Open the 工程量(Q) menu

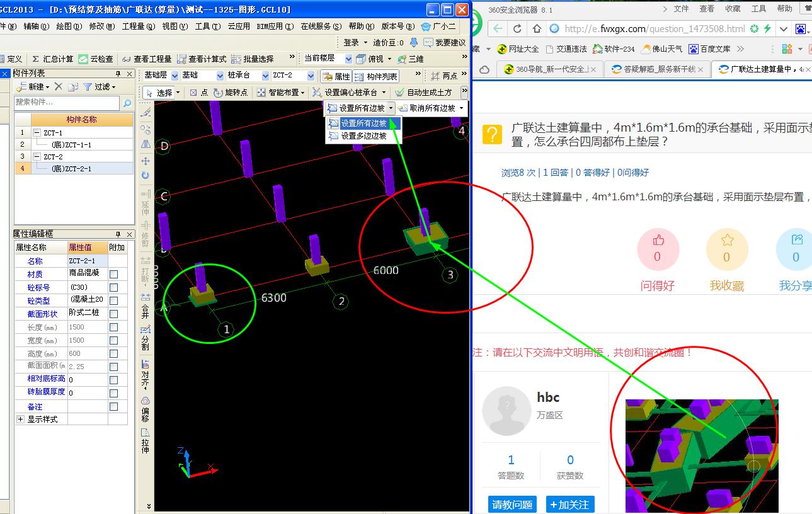tap(138, 26)
